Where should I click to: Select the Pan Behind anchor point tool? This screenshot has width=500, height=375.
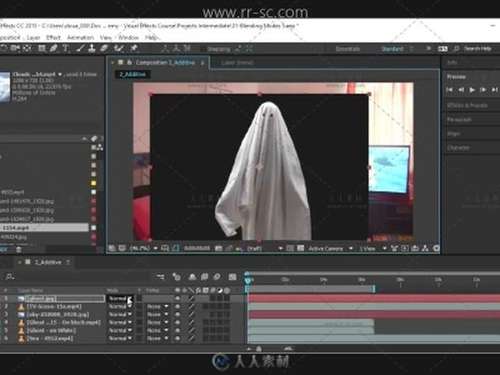27,48
